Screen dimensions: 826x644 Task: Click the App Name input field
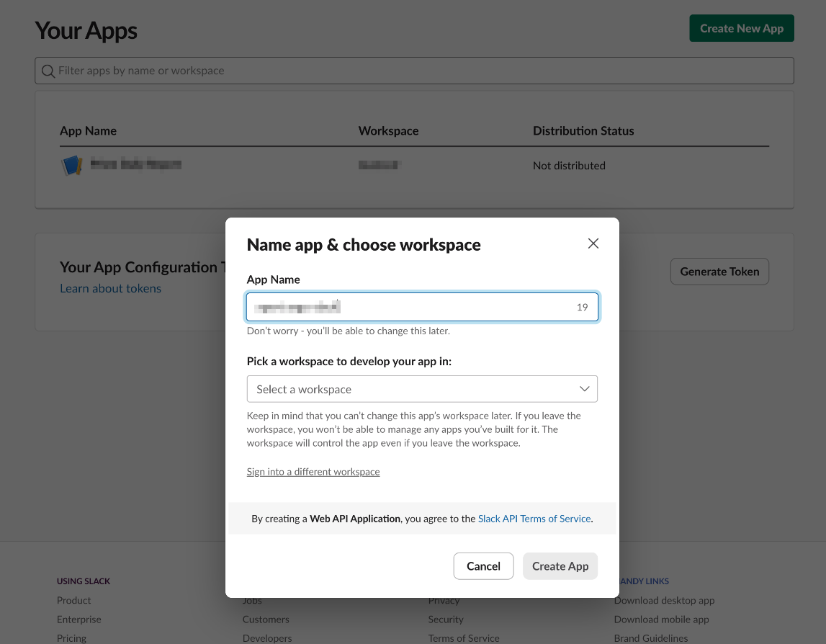pos(422,307)
